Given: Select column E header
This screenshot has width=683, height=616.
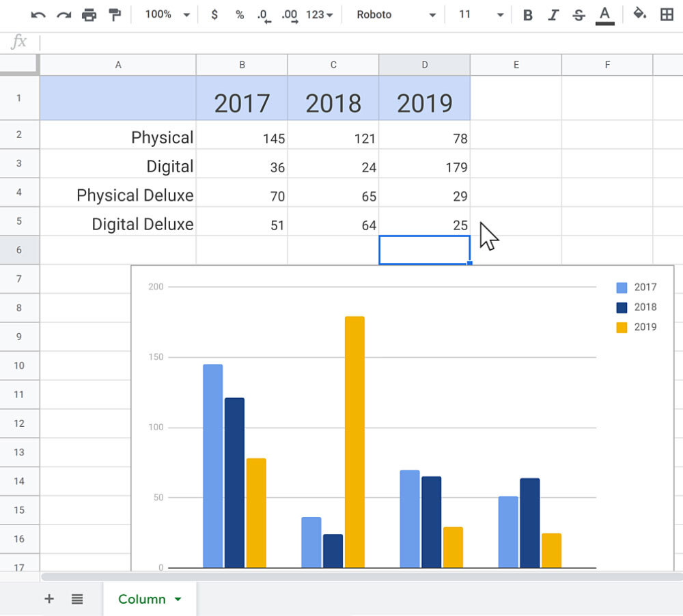Looking at the screenshot, I should (516, 65).
